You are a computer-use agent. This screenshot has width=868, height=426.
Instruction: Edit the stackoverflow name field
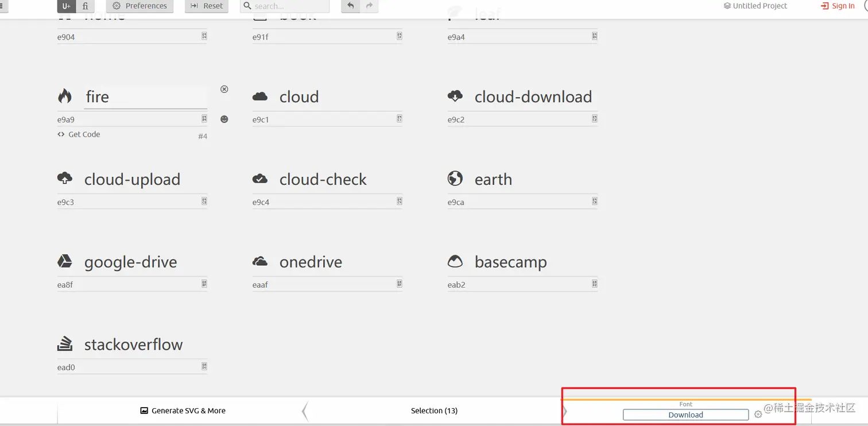145,344
